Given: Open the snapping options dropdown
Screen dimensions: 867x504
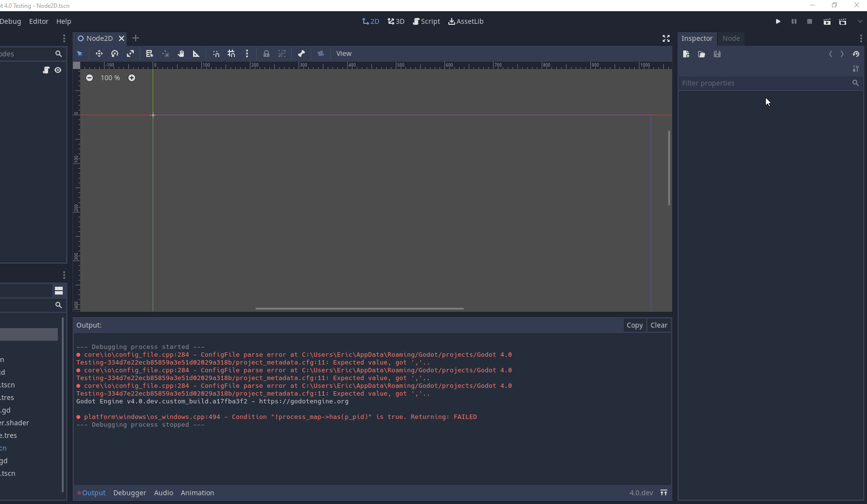Looking at the screenshot, I should click(x=247, y=53).
